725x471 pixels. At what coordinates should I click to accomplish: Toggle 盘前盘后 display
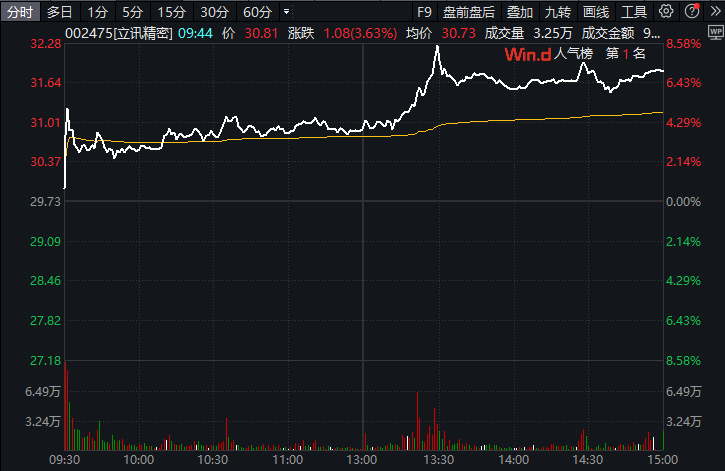click(x=469, y=12)
